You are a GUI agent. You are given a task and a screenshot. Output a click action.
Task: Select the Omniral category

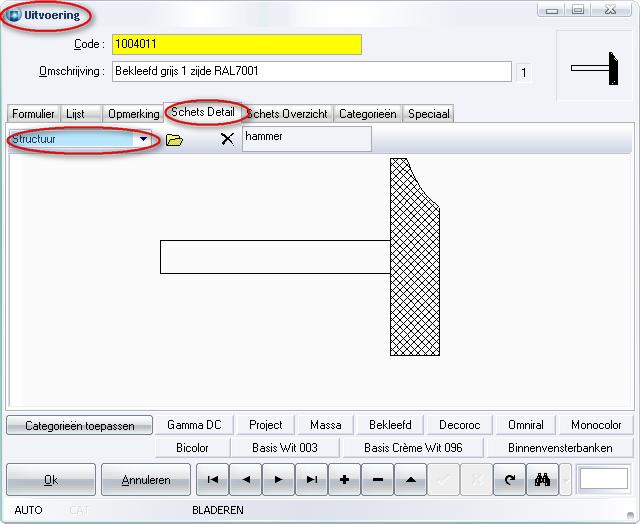(526, 425)
